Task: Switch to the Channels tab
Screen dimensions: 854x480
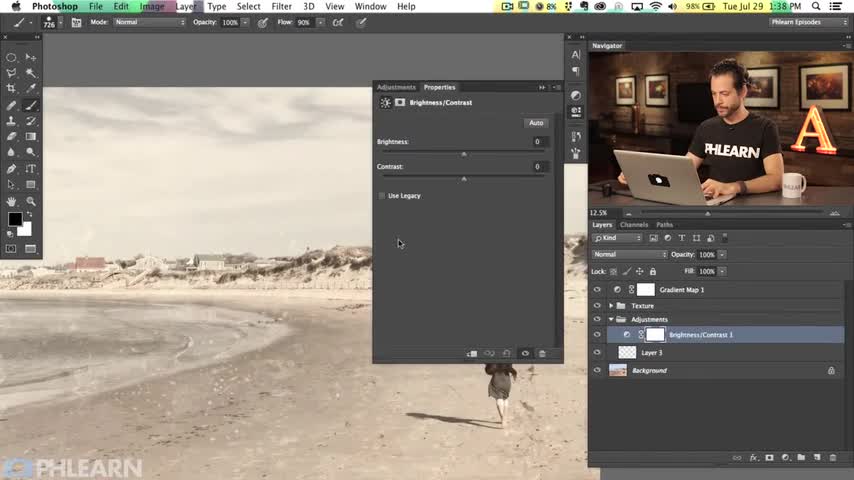Action: pos(634,225)
